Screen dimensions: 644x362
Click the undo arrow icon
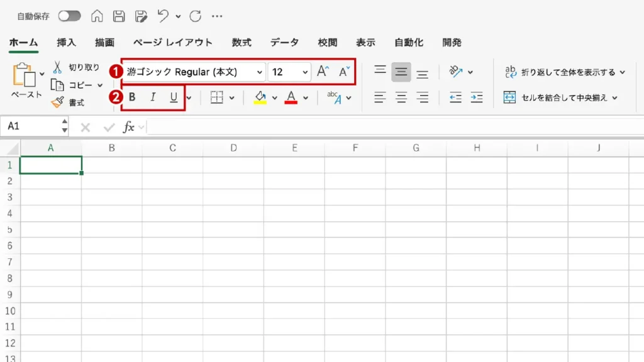coord(163,16)
